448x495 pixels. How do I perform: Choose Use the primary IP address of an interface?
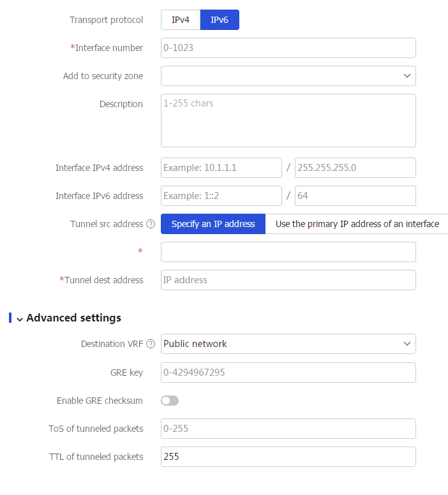(x=357, y=224)
